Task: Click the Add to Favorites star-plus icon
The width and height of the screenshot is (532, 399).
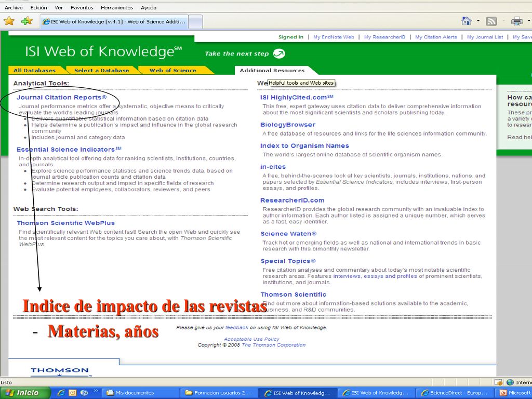Action: click(x=26, y=21)
